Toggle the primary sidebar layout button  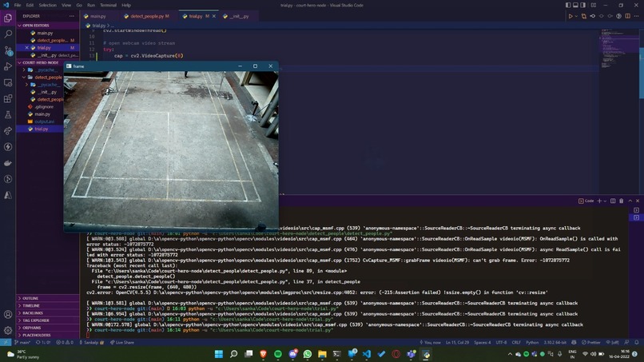pos(568,6)
